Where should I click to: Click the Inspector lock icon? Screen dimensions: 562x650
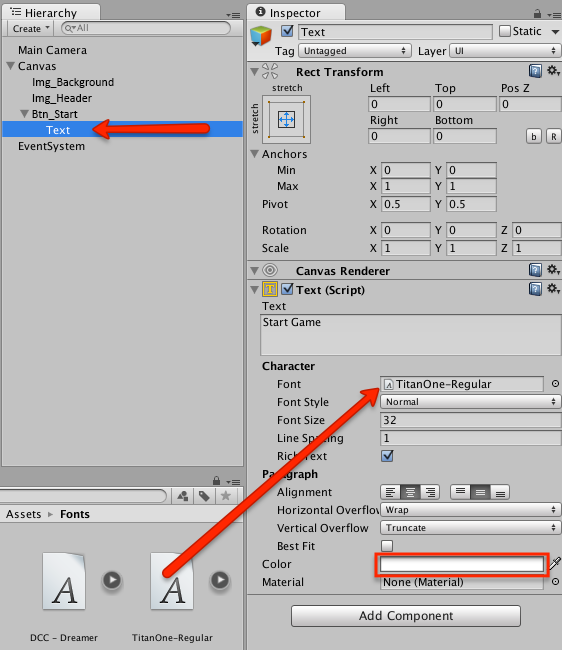[x=537, y=14]
